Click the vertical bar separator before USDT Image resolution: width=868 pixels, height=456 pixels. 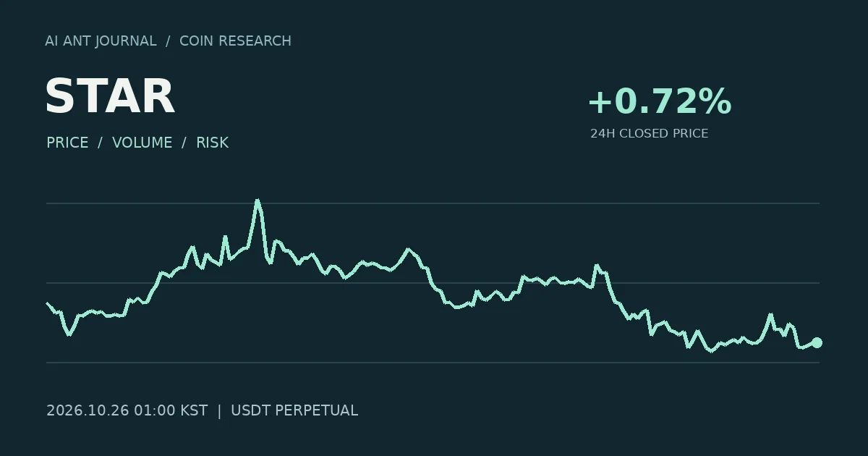coord(219,410)
